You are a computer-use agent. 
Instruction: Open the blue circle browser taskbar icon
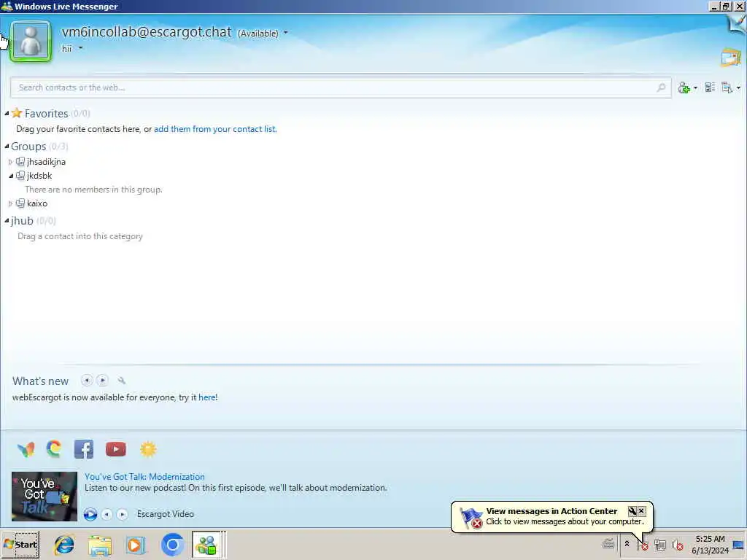[x=172, y=545]
